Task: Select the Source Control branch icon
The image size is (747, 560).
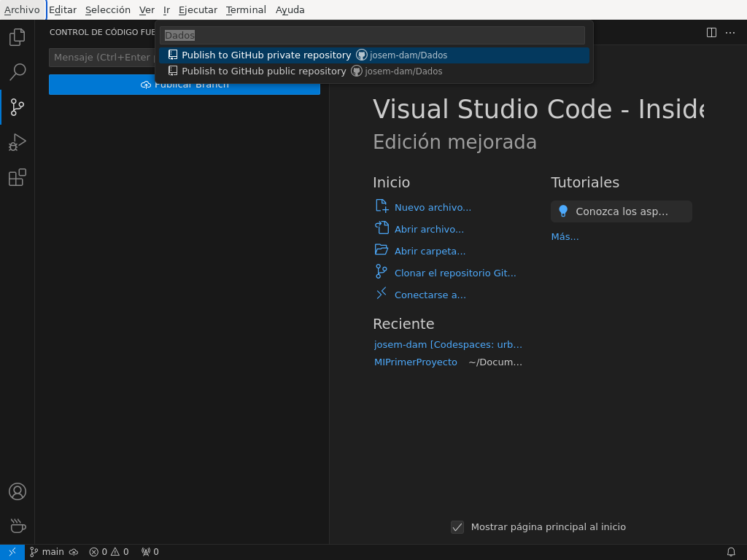Action: (x=18, y=107)
